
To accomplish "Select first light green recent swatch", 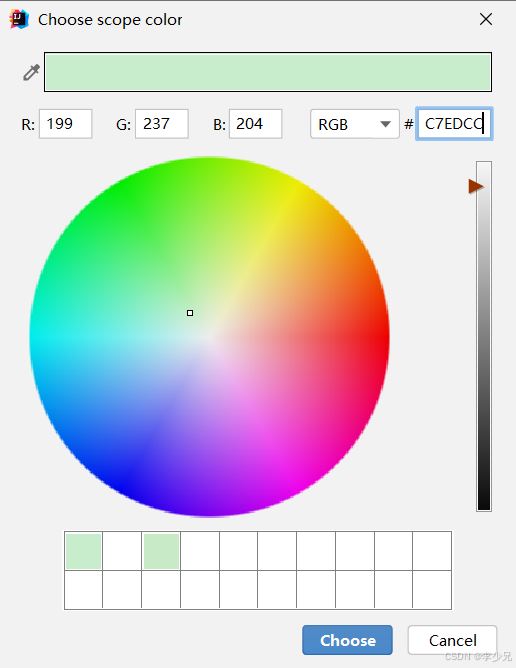I will 84,551.
